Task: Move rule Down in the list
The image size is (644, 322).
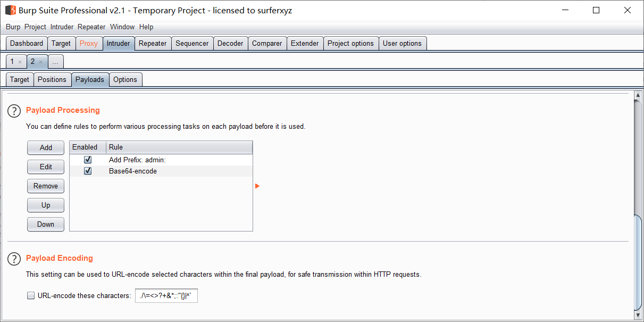Action: (x=46, y=224)
